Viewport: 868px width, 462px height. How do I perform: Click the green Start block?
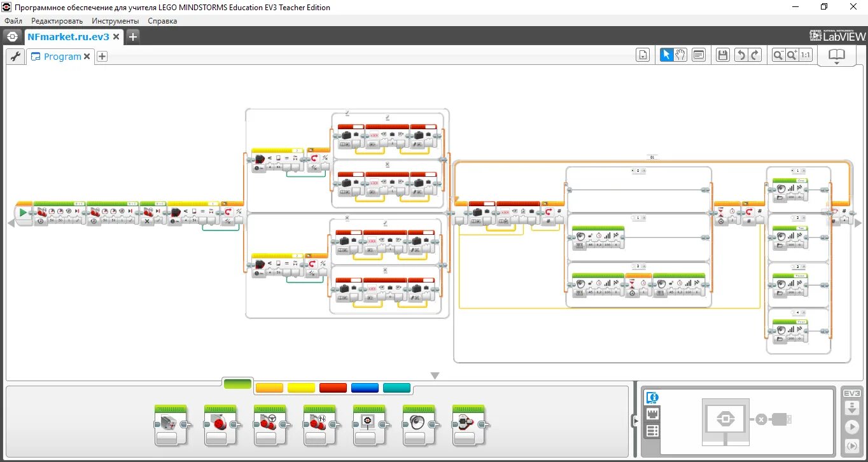[24, 213]
